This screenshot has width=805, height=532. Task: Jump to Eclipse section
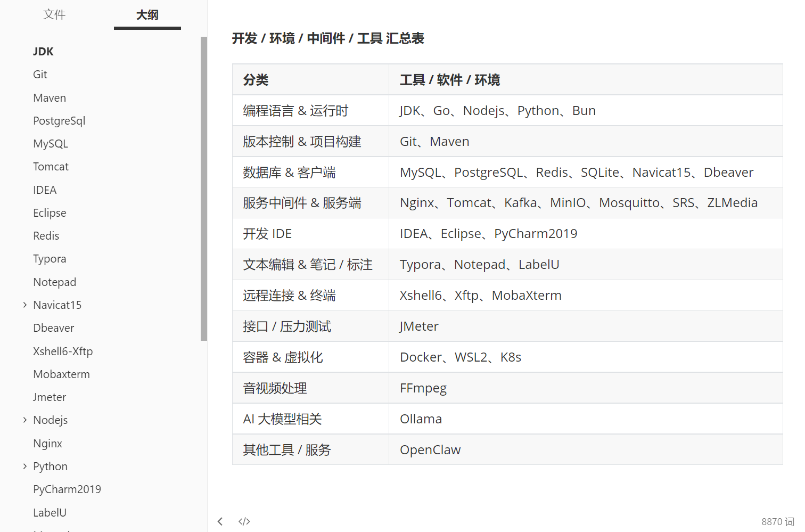pos(50,213)
